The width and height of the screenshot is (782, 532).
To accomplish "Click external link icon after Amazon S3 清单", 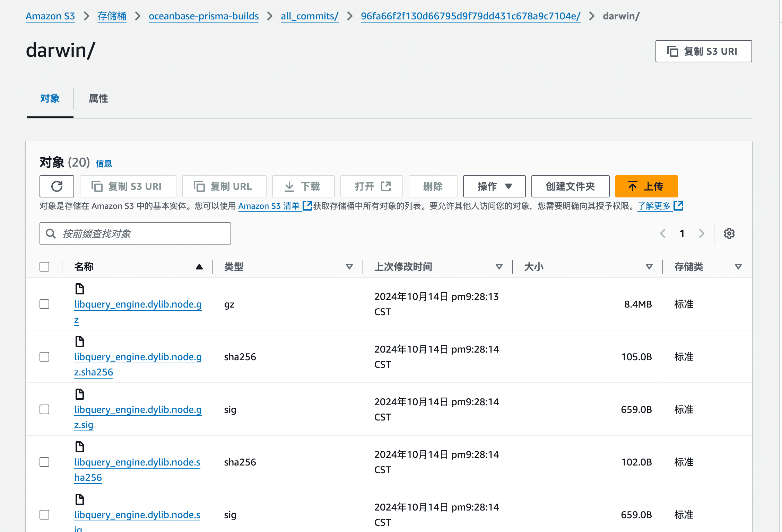I will [307, 206].
